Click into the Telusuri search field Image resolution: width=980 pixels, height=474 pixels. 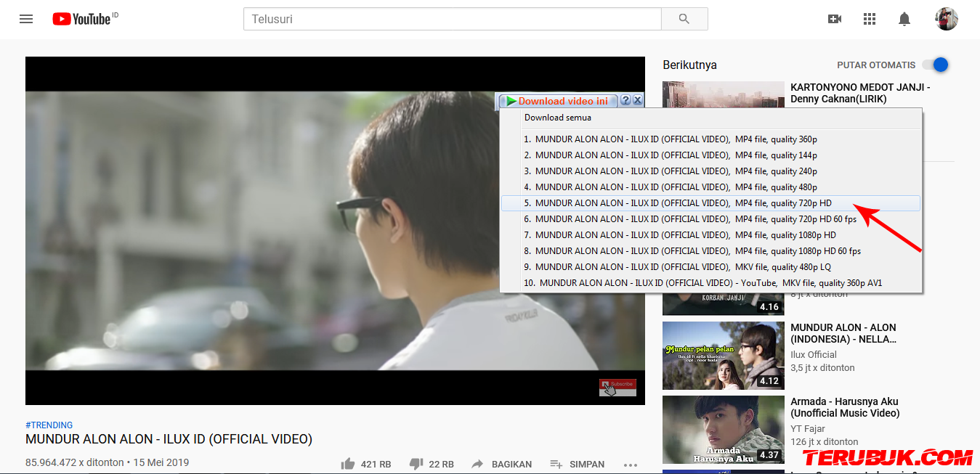[x=453, y=19]
